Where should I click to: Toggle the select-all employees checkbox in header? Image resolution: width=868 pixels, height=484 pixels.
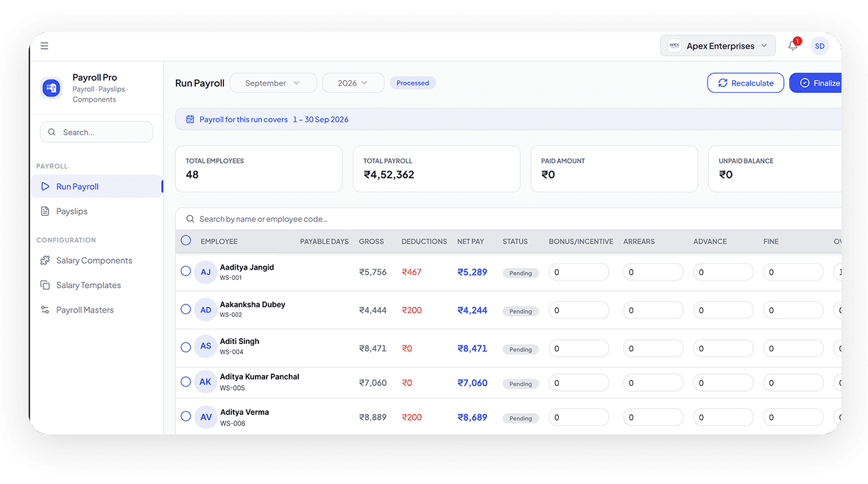pyautogui.click(x=186, y=240)
